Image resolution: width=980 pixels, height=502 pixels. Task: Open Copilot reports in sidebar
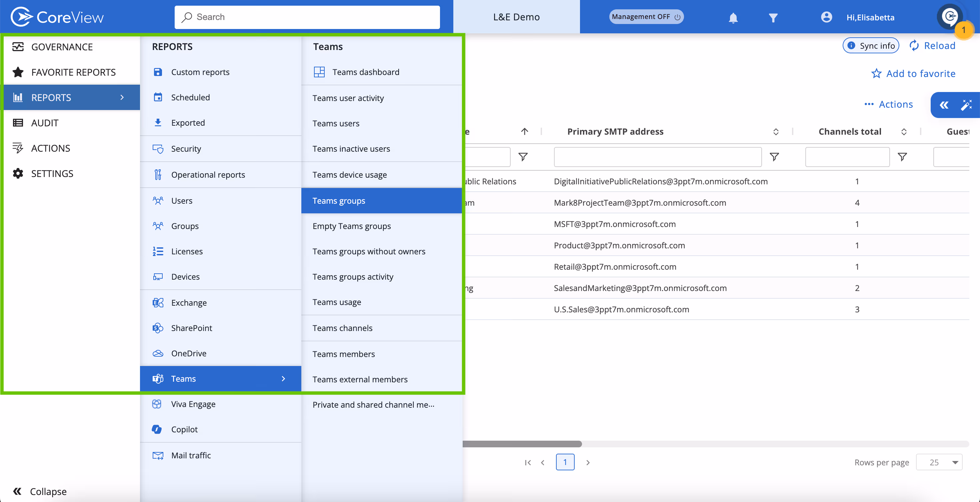(x=184, y=429)
